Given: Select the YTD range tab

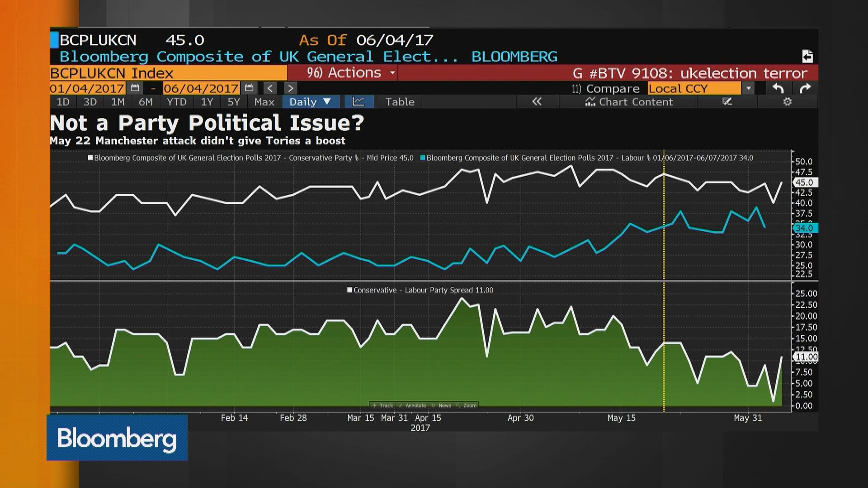Looking at the screenshot, I should click(x=176, y=102).
